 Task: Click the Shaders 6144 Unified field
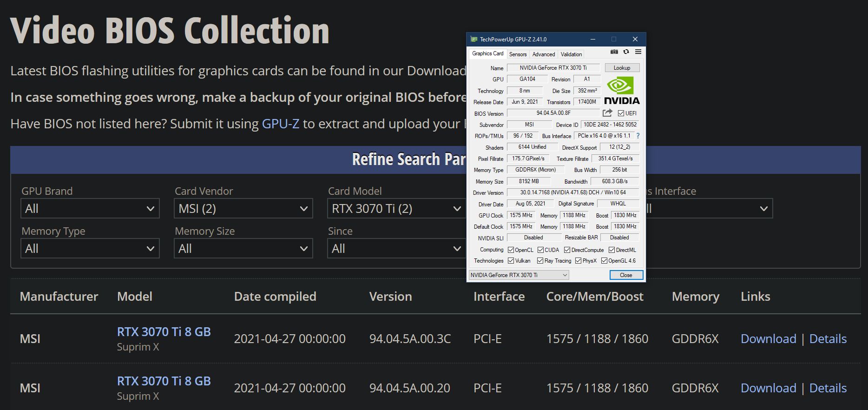532,147
